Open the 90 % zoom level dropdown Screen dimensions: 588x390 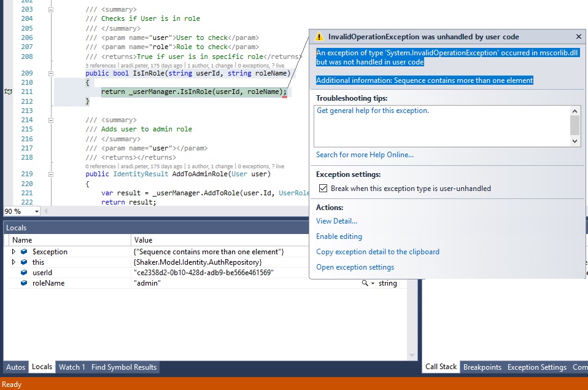pyautogui.click(x=37, y=211)
